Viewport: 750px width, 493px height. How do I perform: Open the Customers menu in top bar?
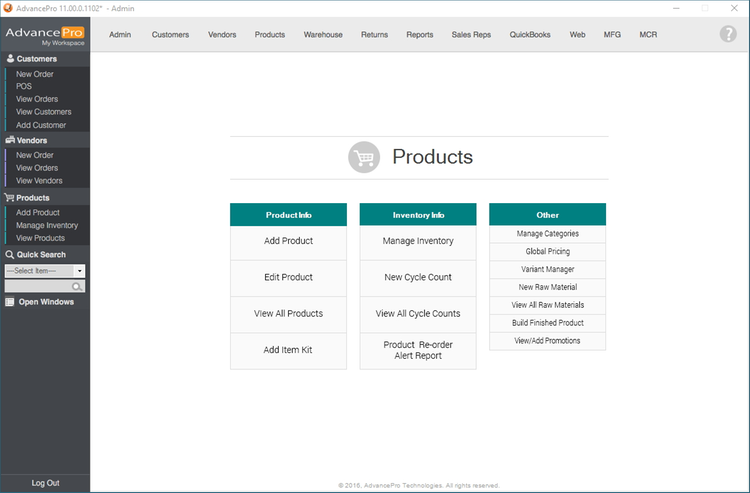point(170,34)
